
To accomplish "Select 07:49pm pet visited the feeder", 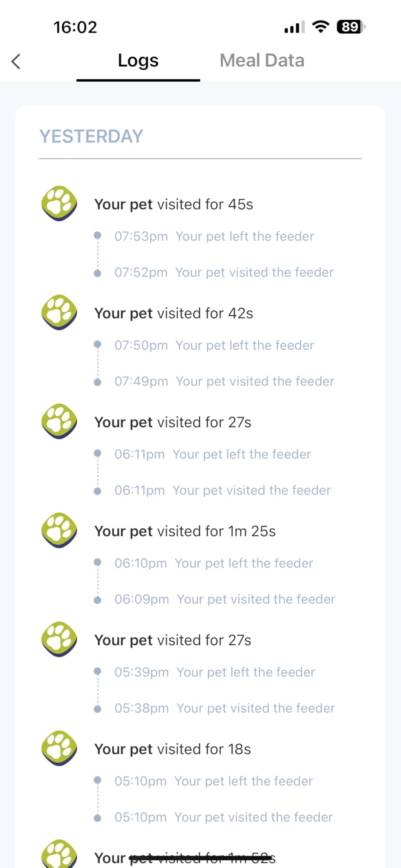I will coord(224,381).
